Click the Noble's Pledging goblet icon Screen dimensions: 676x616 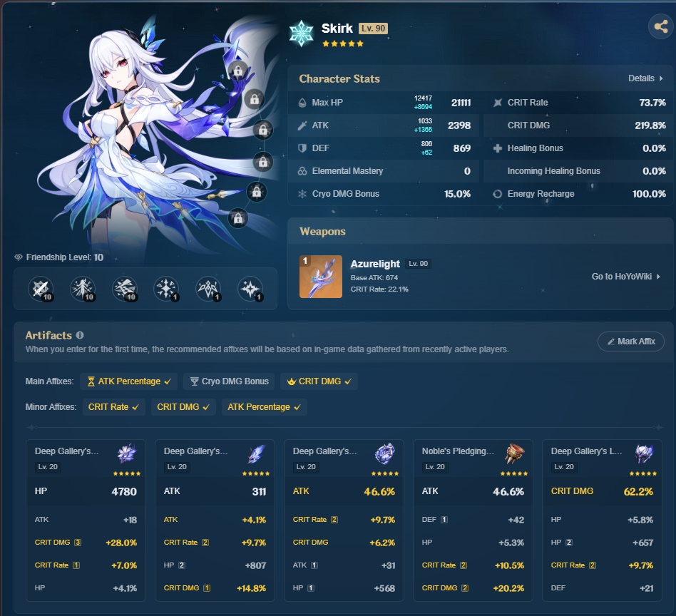coord(514,454)
